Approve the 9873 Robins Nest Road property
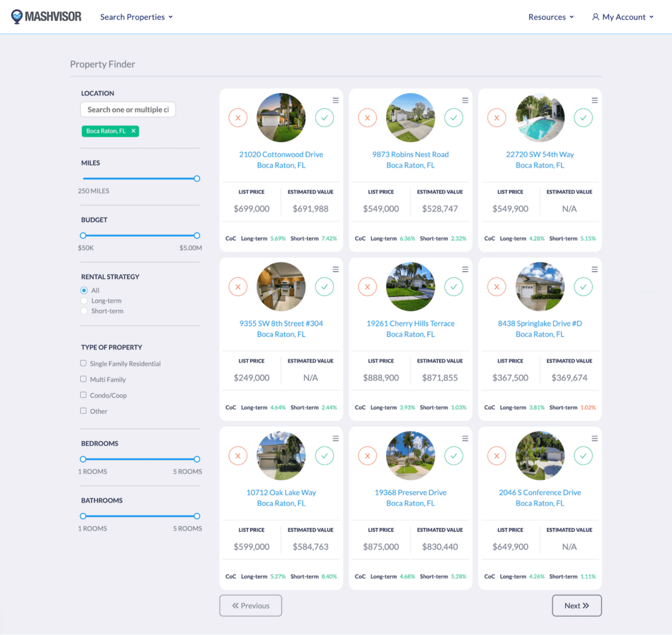Image resolution: width=672 pixels, height=635 pixels. (453, 118)
